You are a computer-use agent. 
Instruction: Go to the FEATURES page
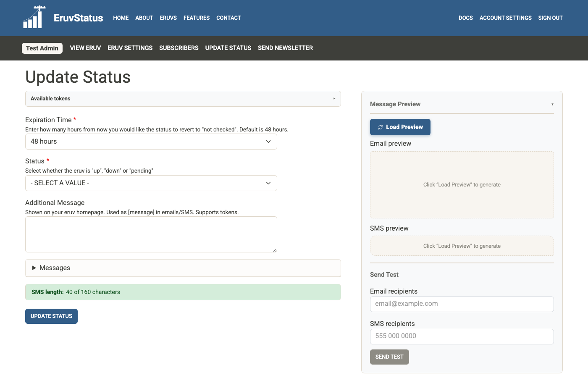pyautogui.click(x=196, y=18)
